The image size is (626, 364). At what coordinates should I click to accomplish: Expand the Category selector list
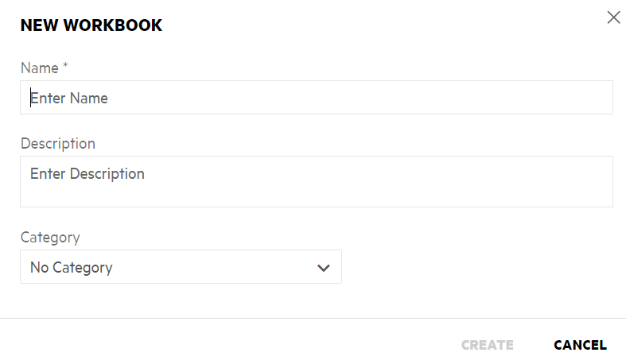click(181, 267)
